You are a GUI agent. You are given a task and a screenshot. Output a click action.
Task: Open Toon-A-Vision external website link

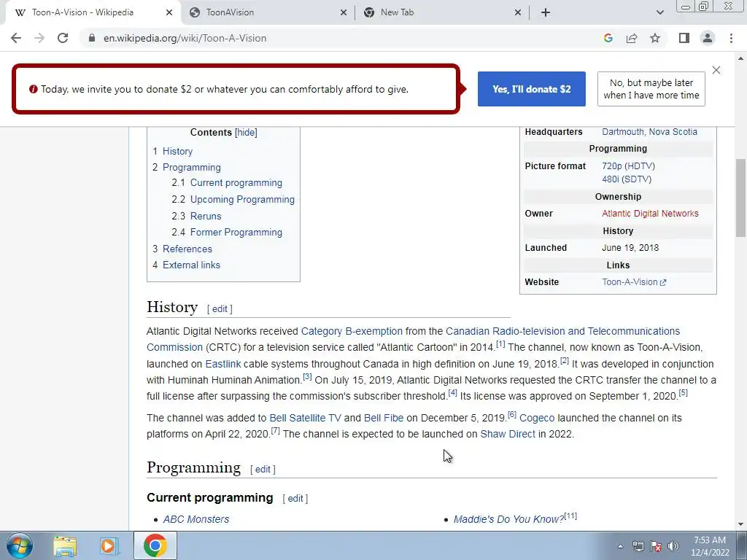coord(634,282)
